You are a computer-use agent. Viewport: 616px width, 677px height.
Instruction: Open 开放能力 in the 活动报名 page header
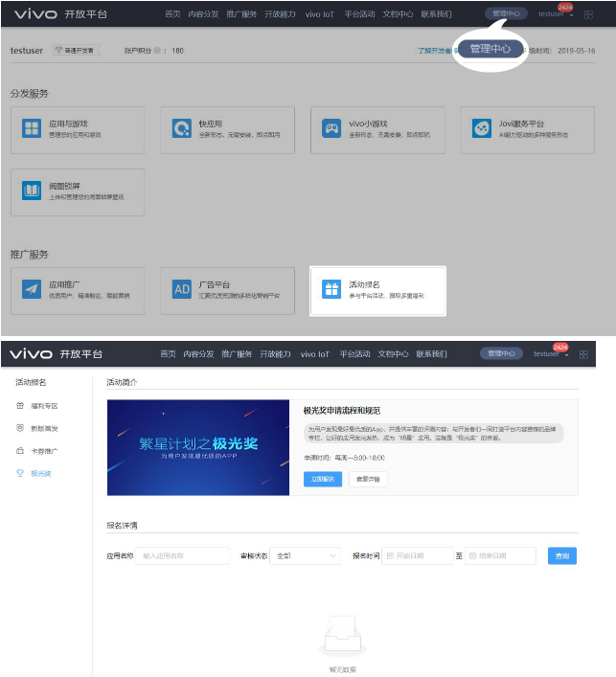click(275, 354)
